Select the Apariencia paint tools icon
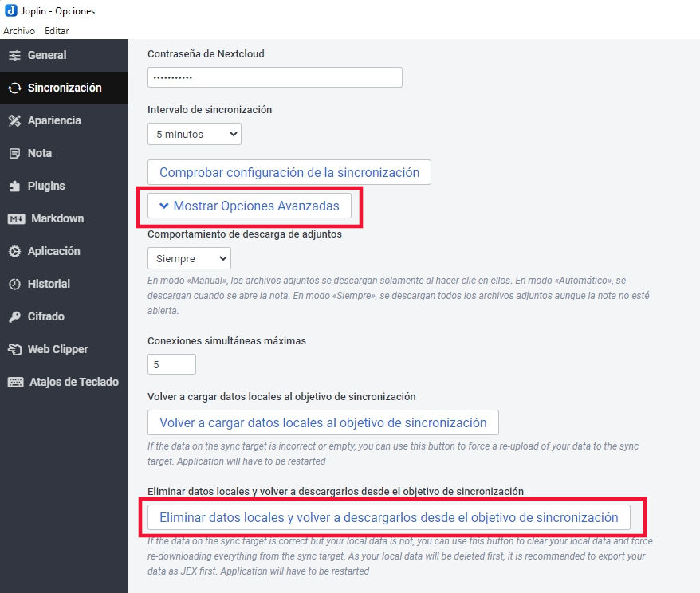This screenshot has width=700, height=593. click(14, 120)
